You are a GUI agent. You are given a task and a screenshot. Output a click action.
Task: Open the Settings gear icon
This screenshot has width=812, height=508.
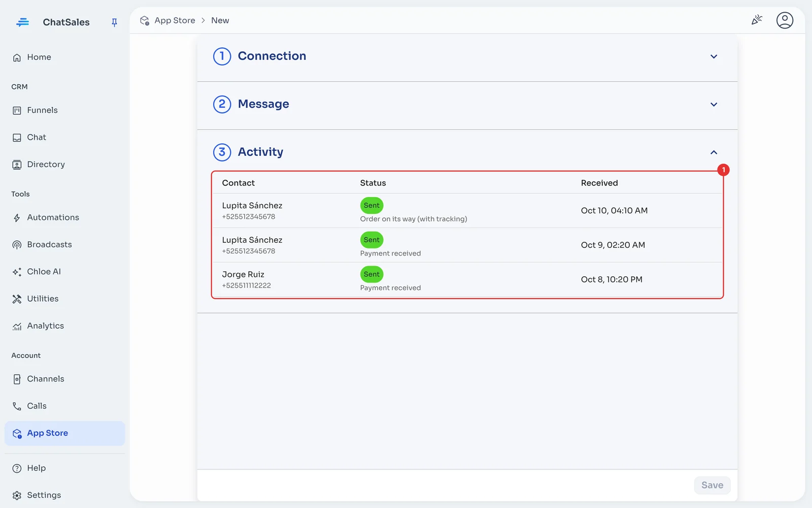[x=17, y=495]
